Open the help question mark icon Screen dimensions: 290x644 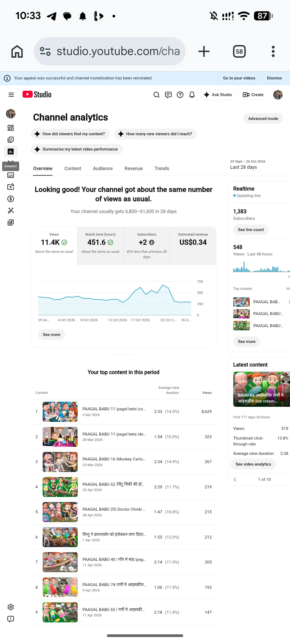point(180,95)
